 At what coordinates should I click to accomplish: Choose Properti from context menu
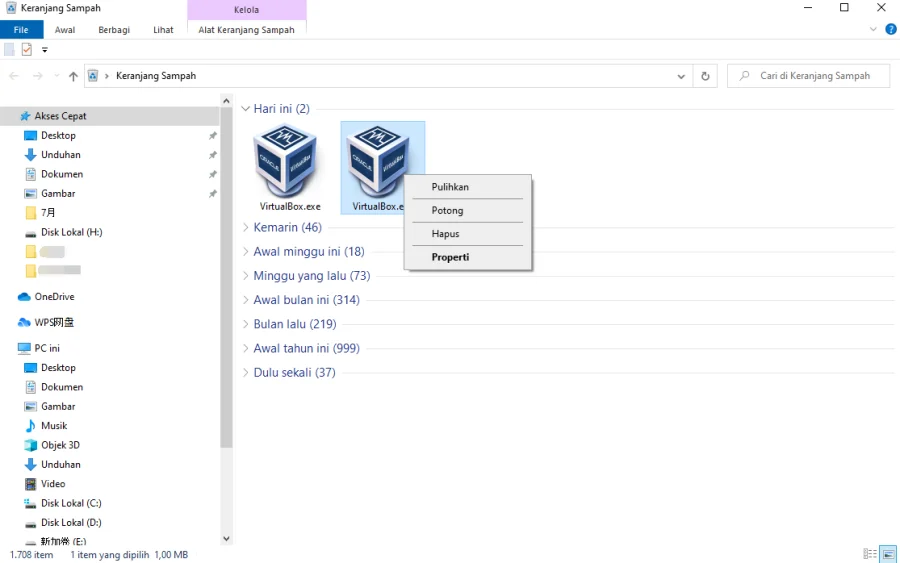click(x=468, y=257)
